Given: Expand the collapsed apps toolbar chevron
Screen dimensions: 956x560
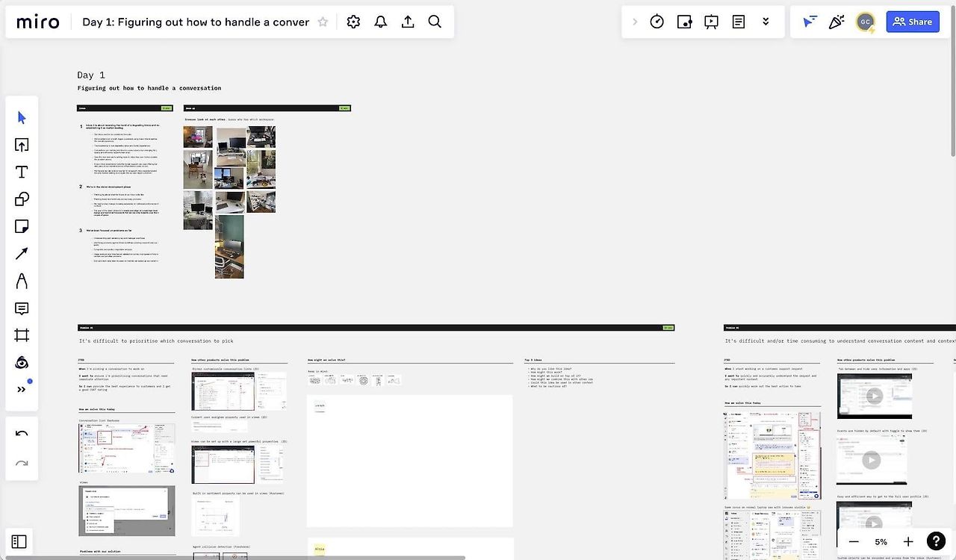Looking at the screenshot, I should tap(635, 22).
